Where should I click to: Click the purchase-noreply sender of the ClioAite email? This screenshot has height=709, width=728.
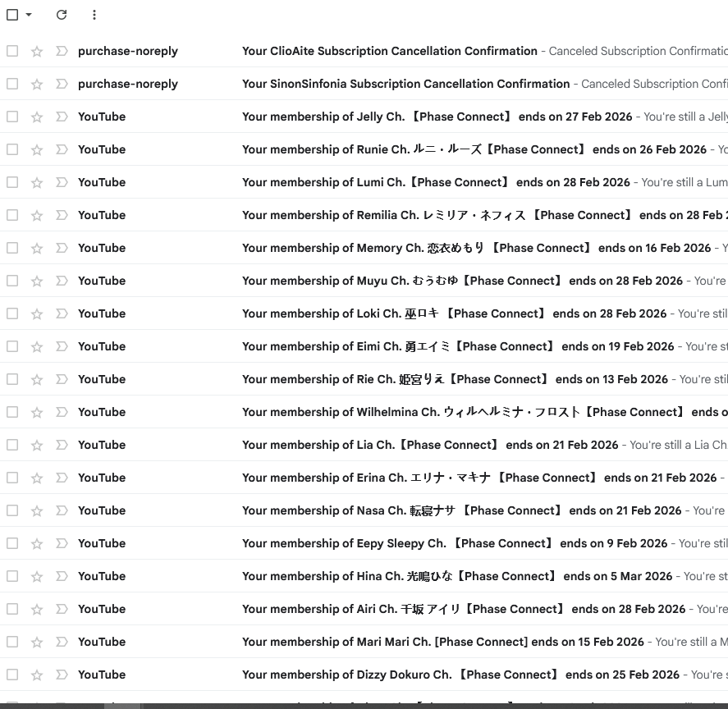coord(128,51)
